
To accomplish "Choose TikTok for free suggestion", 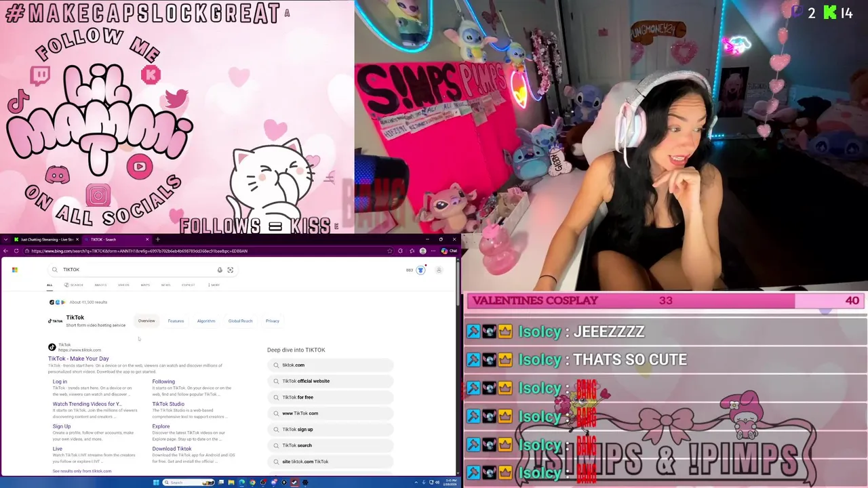I will click(330, 397).
